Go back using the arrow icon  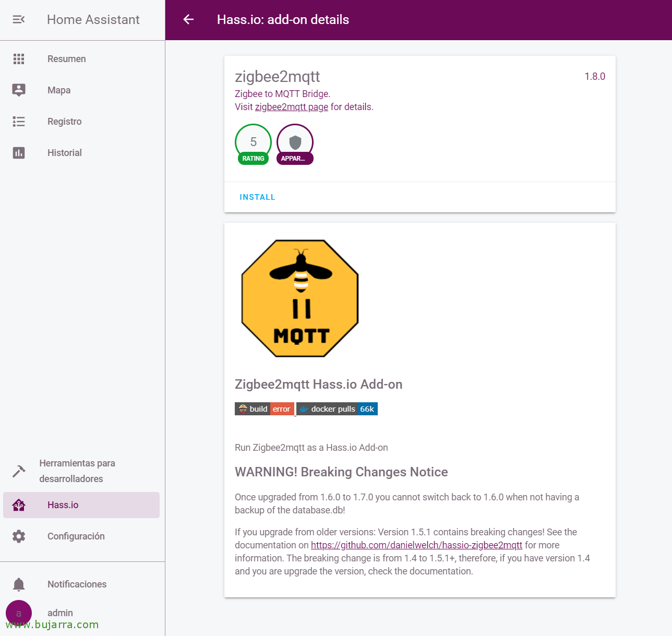tap(188, 19)
